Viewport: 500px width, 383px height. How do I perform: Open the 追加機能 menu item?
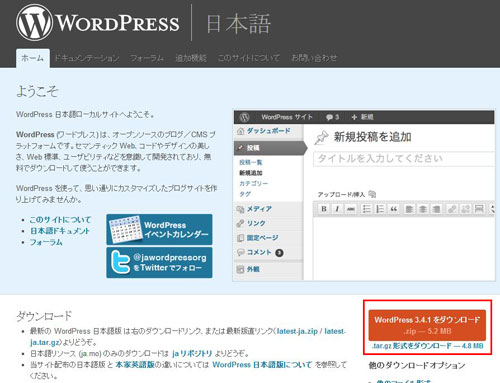pos(191,58)
